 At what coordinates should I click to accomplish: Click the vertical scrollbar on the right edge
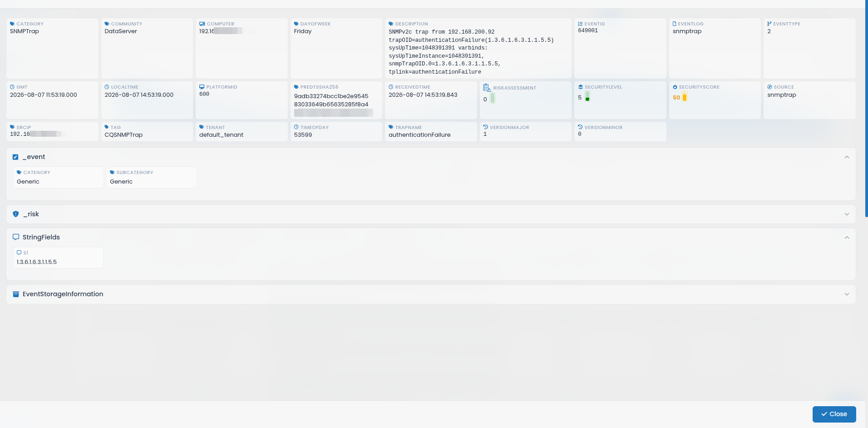click(866, 109)
